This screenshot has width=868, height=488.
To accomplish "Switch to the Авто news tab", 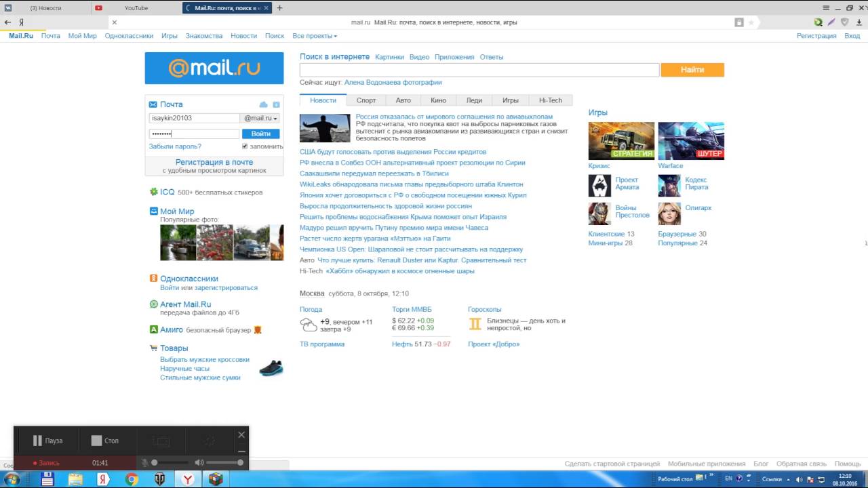I will coord(403,100).
